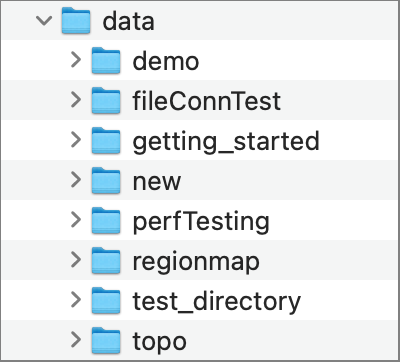Collapse the data folder chevron
The height and width of the screenshot is (362, 400).
(44, 21)
